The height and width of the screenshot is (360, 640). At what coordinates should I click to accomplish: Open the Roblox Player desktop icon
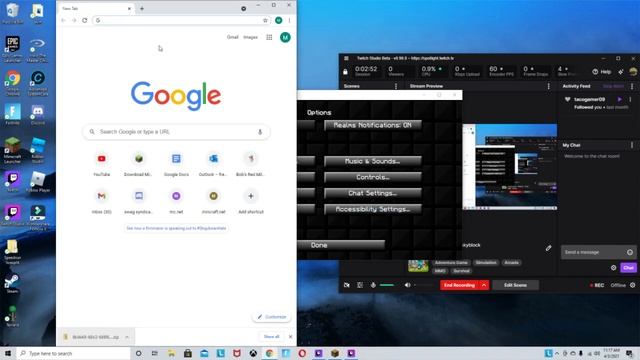click(x=38, y=182)
